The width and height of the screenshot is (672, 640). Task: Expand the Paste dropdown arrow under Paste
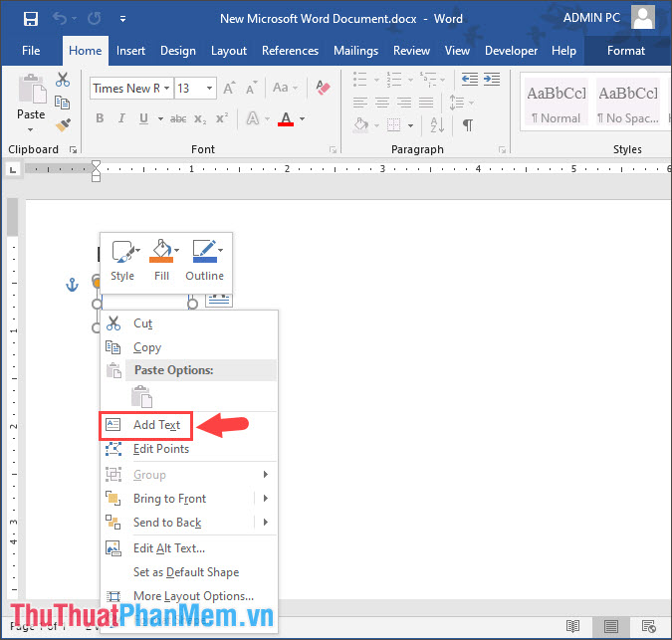pos(31,129)
